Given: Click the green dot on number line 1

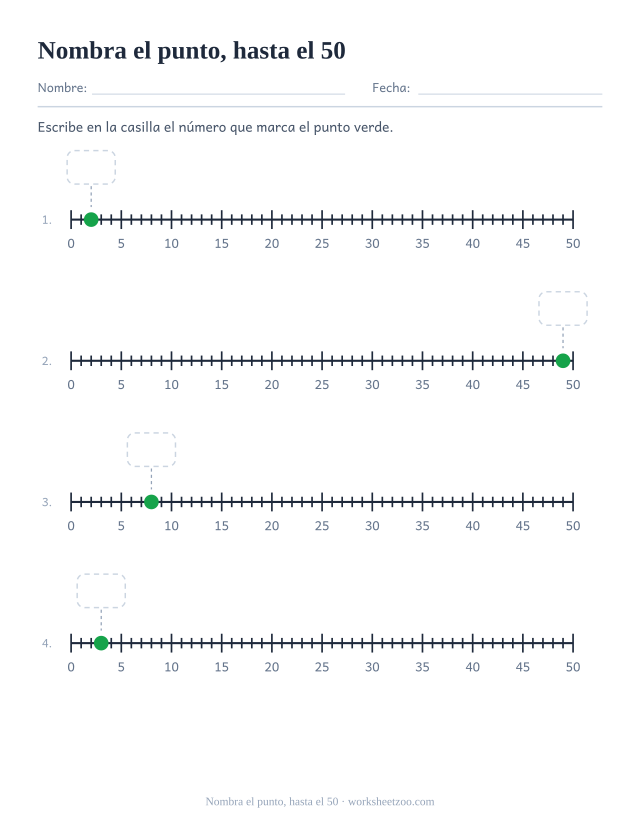Looking at the screenshot, I should pyautogui.click(x=91, y=219).
